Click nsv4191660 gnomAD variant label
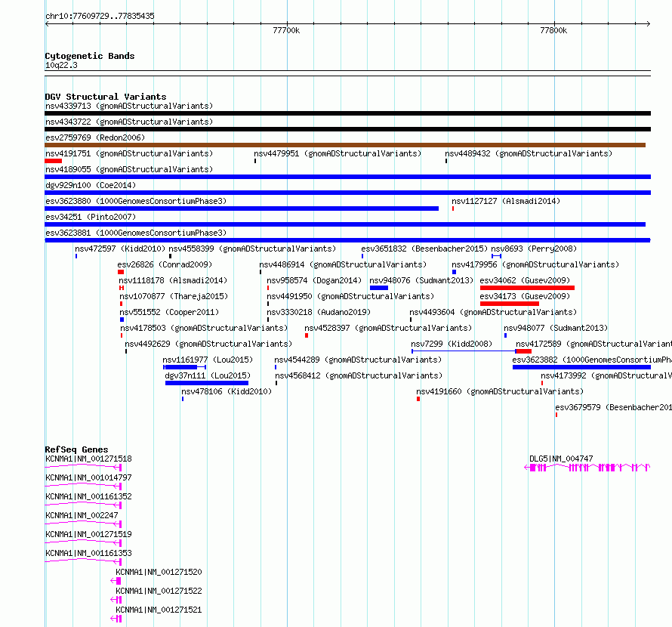This screenshot has height=627, width=672. coord(500,391)
